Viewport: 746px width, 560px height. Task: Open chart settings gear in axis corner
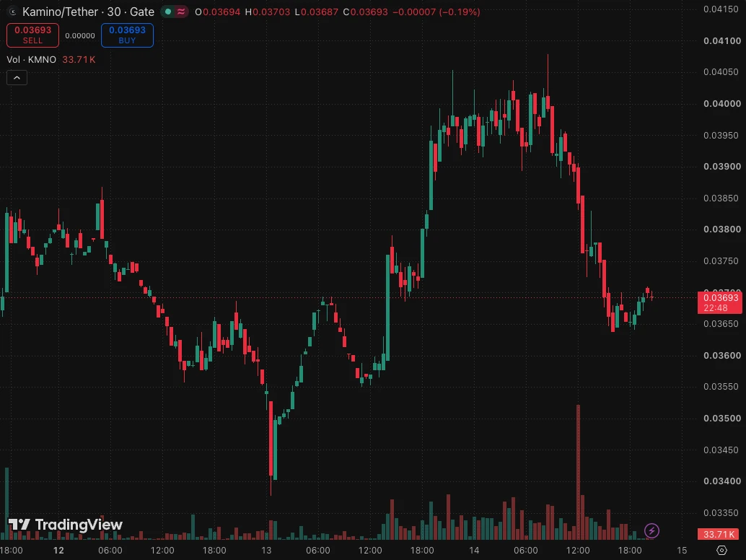721,550
